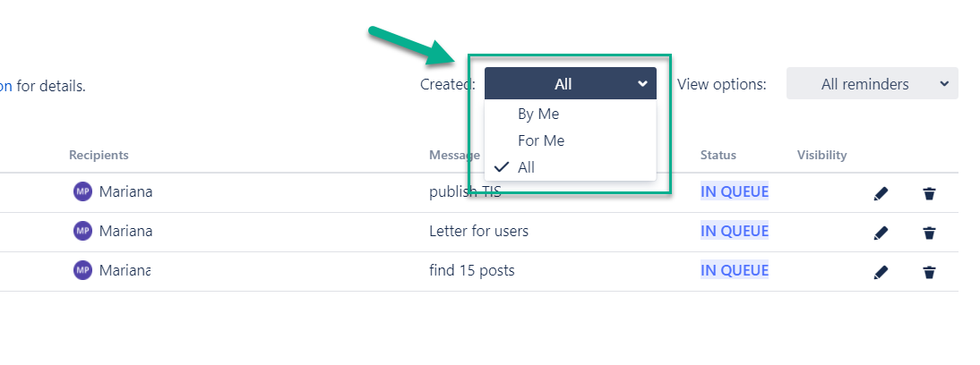Viewport: 980px width, 365px height.
Task: Open the 'All reminders' view options dropdown
Action: (x=872, y=84)
